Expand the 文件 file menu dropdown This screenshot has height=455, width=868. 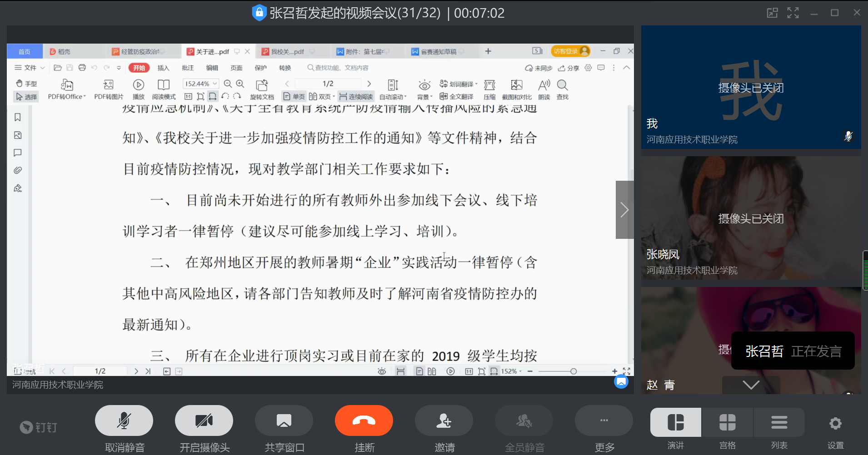point(30,68)
